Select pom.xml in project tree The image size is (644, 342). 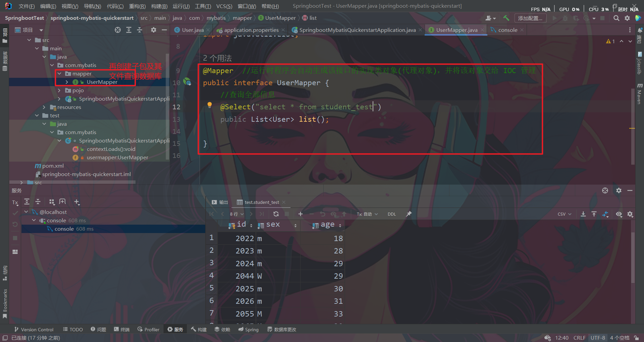click(x=49, y=166)
